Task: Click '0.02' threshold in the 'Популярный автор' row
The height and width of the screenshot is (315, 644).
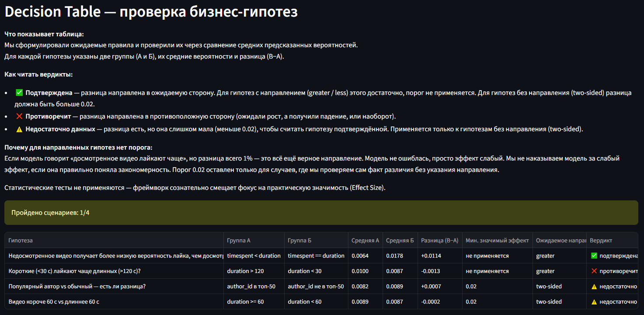Action: click(x=498, y=287)
